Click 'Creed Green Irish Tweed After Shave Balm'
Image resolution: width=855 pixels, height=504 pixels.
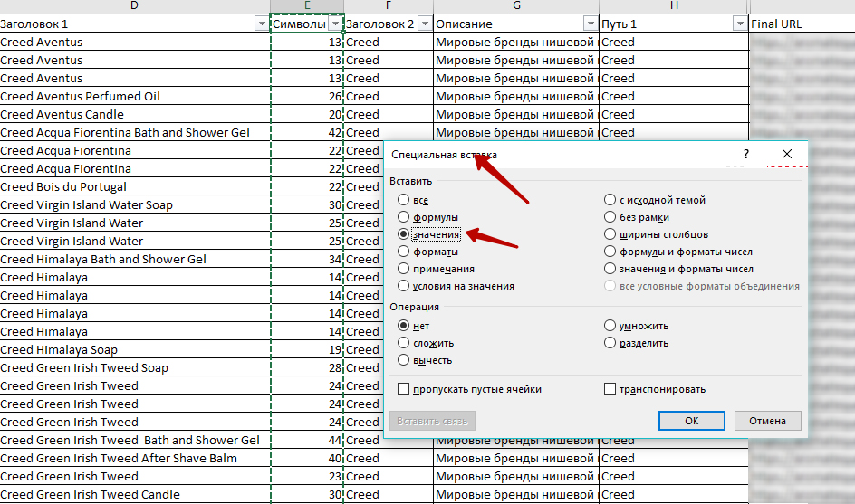point(135,458)
